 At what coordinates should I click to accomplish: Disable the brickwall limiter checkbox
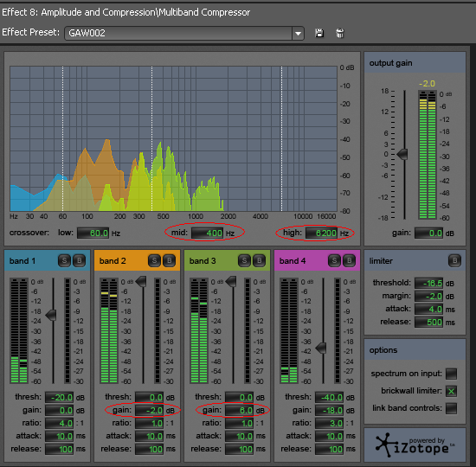pos(451,391)
